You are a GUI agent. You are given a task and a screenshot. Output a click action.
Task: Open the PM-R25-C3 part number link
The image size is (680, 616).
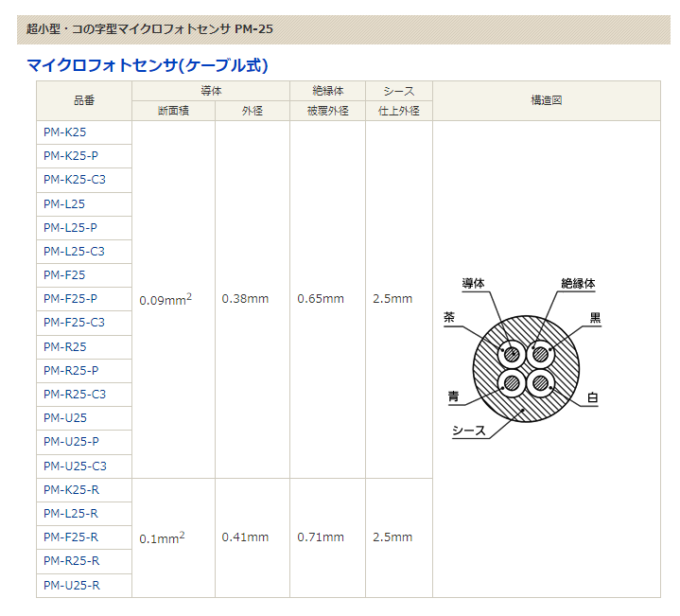click(x=74, y=395)
